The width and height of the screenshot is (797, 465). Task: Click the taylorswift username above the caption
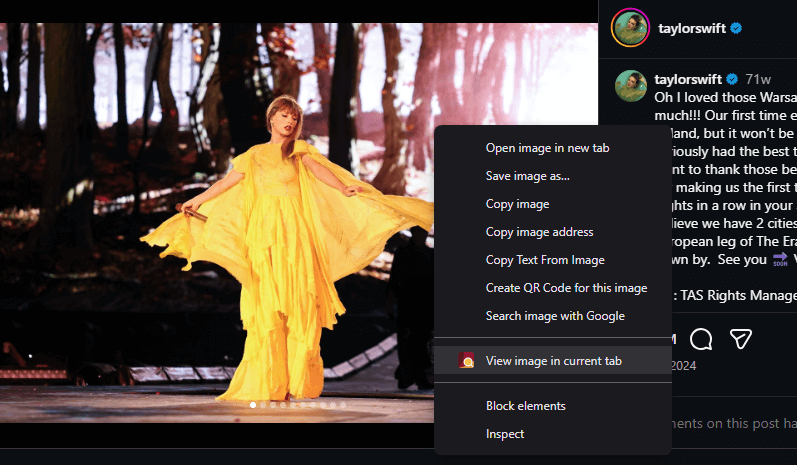tap(688, 79)
